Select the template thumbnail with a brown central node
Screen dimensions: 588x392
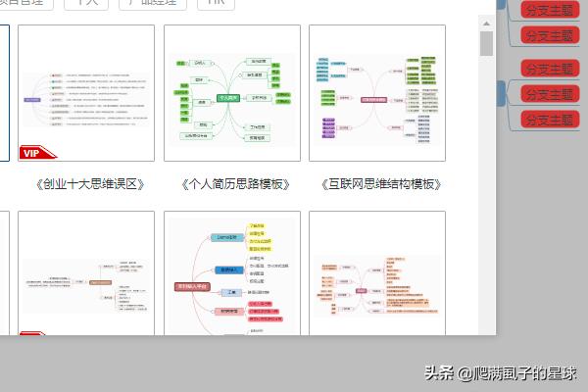pos(86,272)
